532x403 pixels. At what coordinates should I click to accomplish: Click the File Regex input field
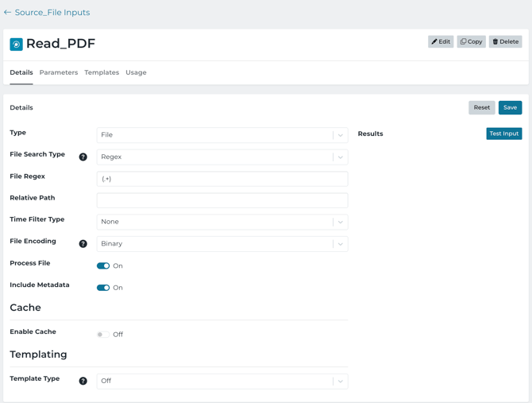coord(222,179)
